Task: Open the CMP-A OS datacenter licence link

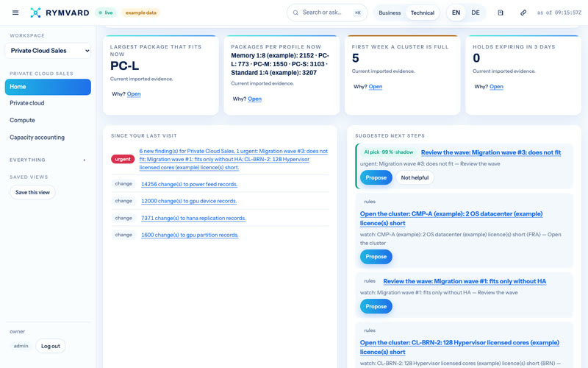Action: coord(451,218)
